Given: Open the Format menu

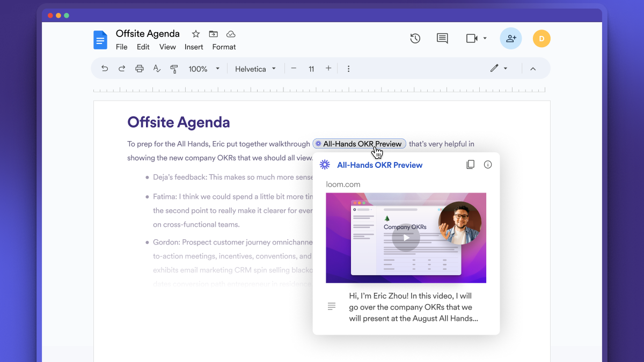Looking at the screenshot, I should tap(224, 47).
